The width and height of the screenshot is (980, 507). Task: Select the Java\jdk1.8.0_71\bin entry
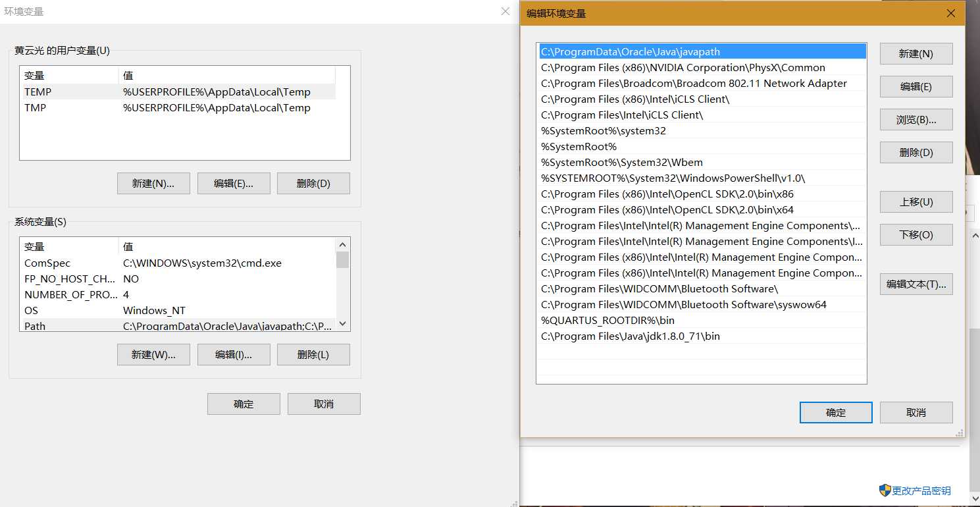pyautogui.click(x=702, y=336)
